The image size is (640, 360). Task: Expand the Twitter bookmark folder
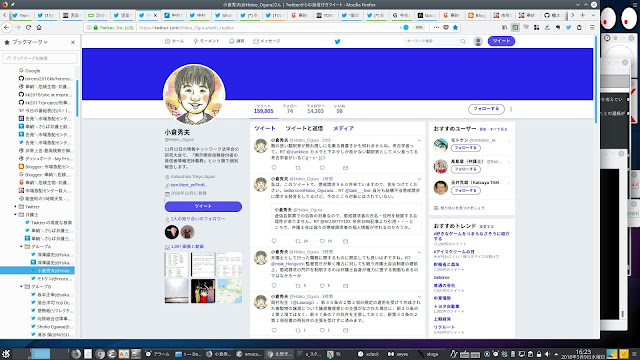(16, 207)
